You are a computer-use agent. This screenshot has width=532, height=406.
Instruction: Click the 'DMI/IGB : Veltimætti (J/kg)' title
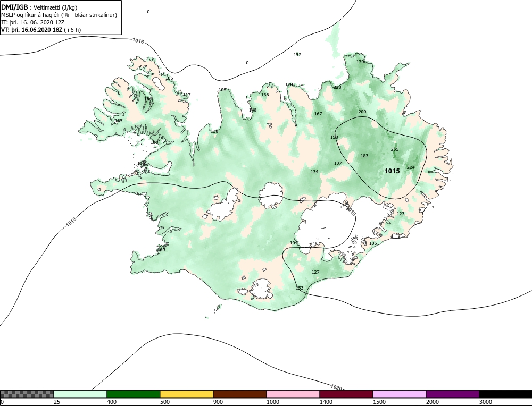(39, 7)
